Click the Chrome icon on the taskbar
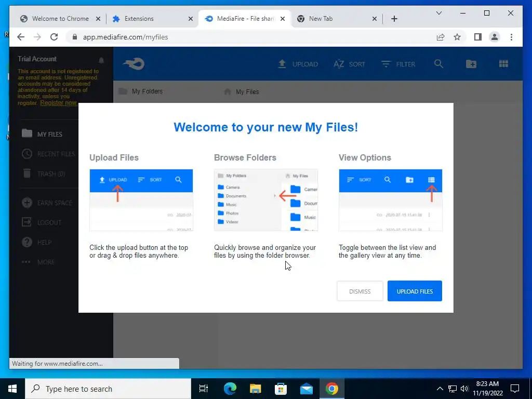Image resolution: width=532 pixels, height=399 pixels. tap(332, 389)
